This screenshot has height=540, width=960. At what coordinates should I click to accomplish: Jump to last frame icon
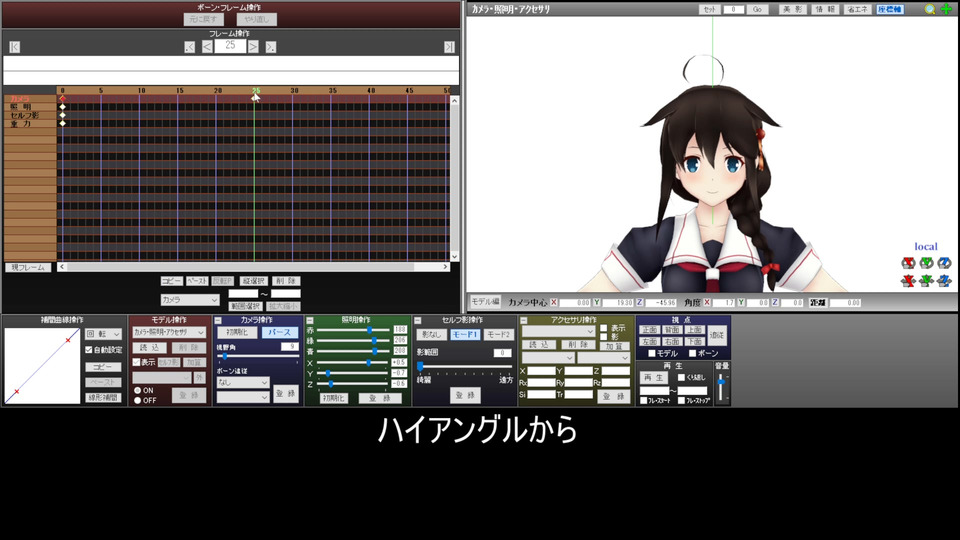pos(449,47)
